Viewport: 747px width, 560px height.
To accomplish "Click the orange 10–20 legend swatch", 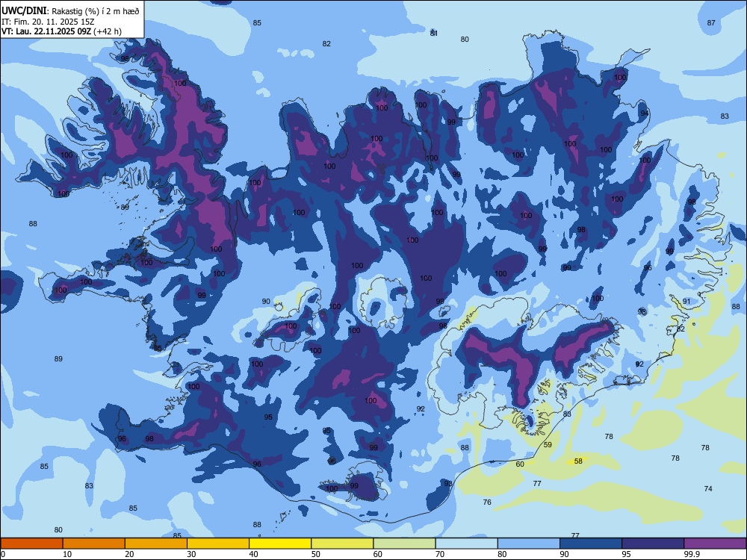I will 94,544.
